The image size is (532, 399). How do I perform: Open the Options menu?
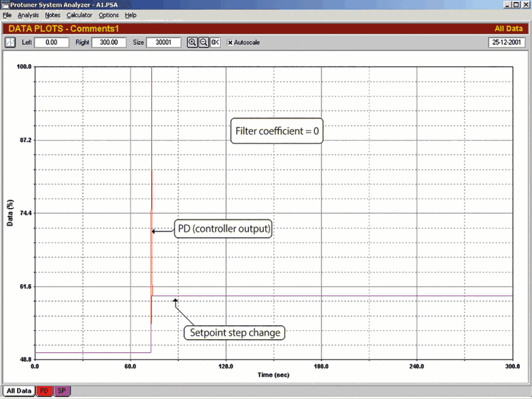pos(109,15)
